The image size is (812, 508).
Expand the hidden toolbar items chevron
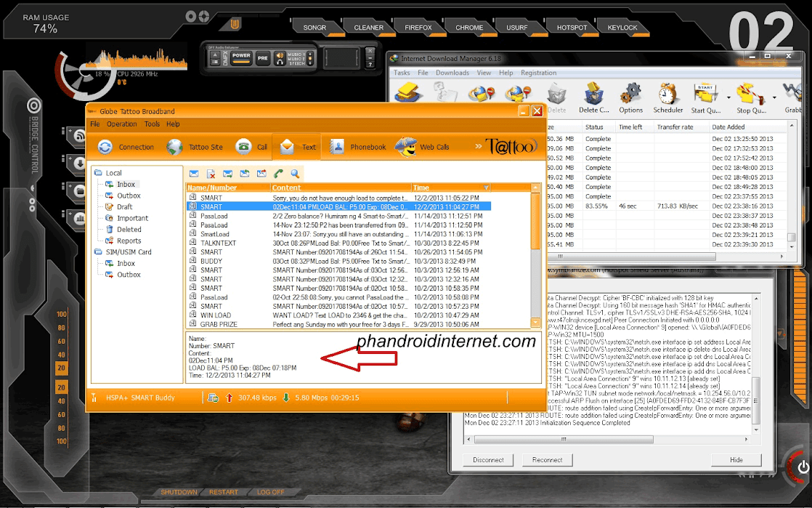click(479, 147)
